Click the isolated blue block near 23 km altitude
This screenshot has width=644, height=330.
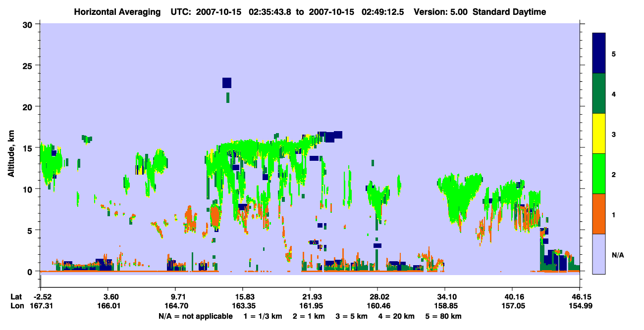pyautogui.click(x=227, y=83)
